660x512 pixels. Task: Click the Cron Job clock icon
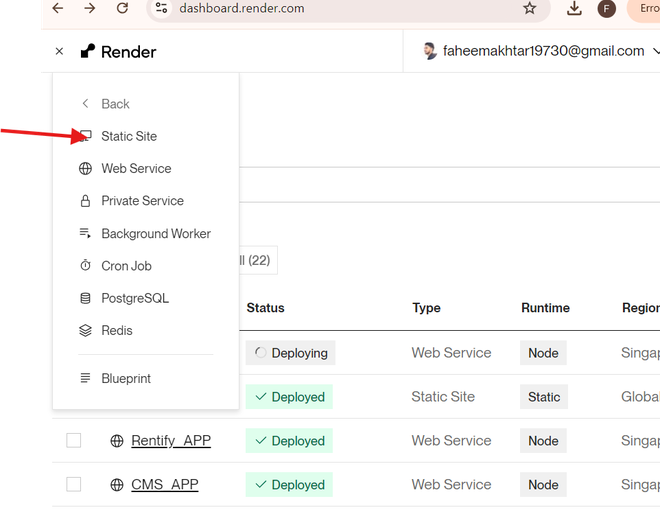click(x=85, y=266)
